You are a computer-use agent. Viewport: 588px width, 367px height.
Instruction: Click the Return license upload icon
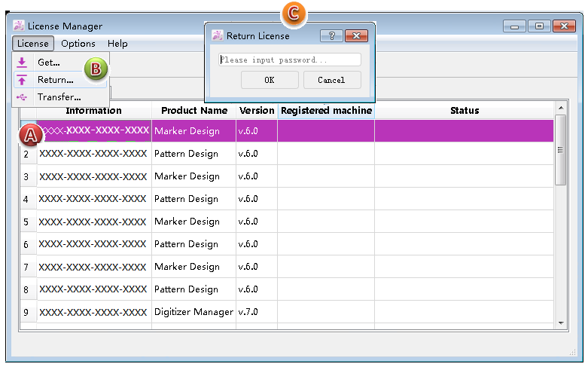tap(22, 79)
